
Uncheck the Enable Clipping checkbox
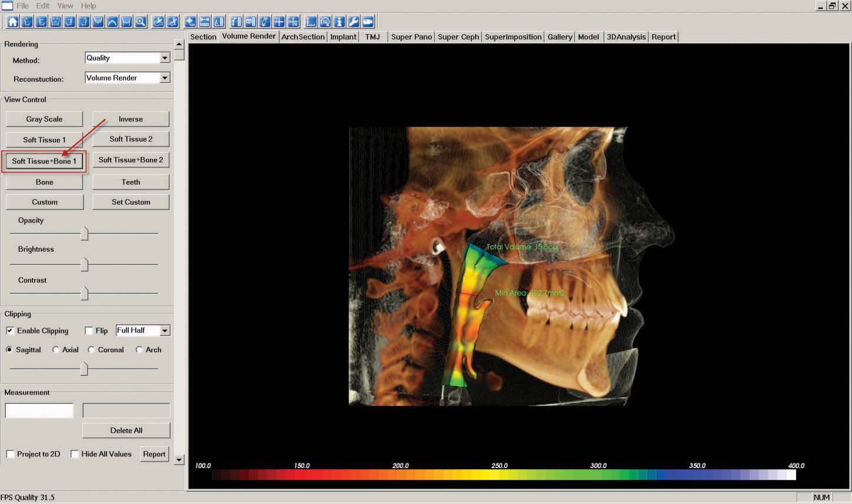click(x=10, y=331)
